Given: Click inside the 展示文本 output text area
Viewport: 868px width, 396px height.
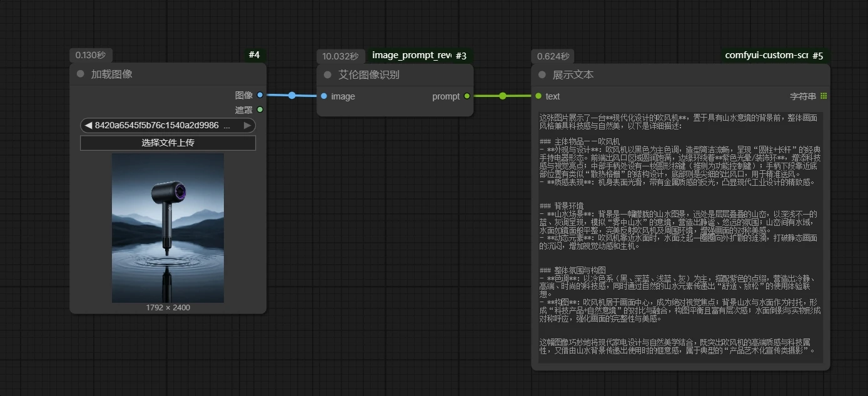Looking at the screenshot, I should [x=680, y=236].
